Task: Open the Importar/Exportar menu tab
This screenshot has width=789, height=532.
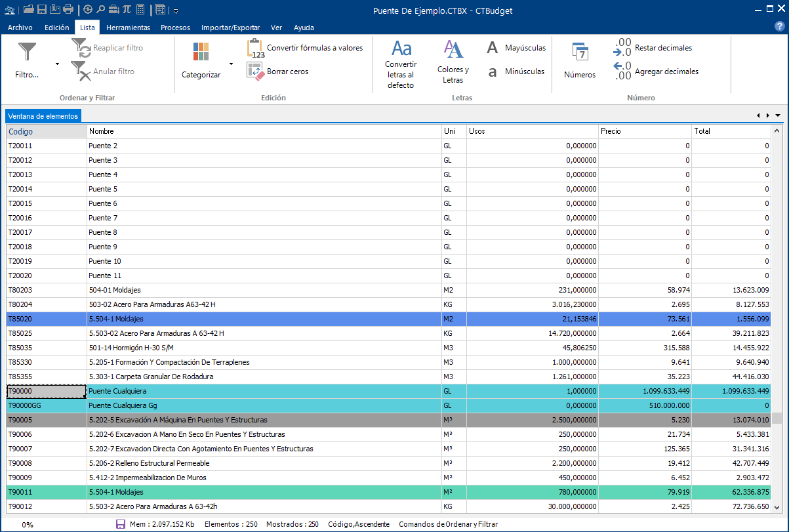Action: point(230,28)
